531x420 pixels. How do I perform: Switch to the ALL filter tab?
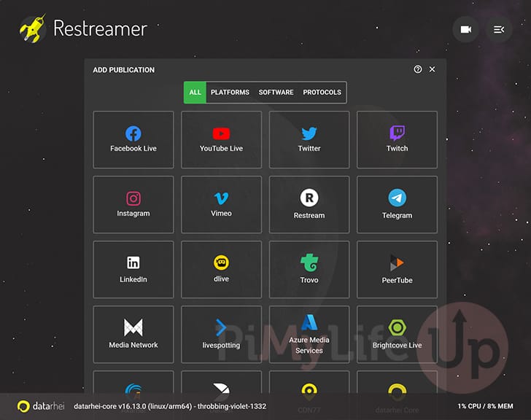(x=195, y=92)
